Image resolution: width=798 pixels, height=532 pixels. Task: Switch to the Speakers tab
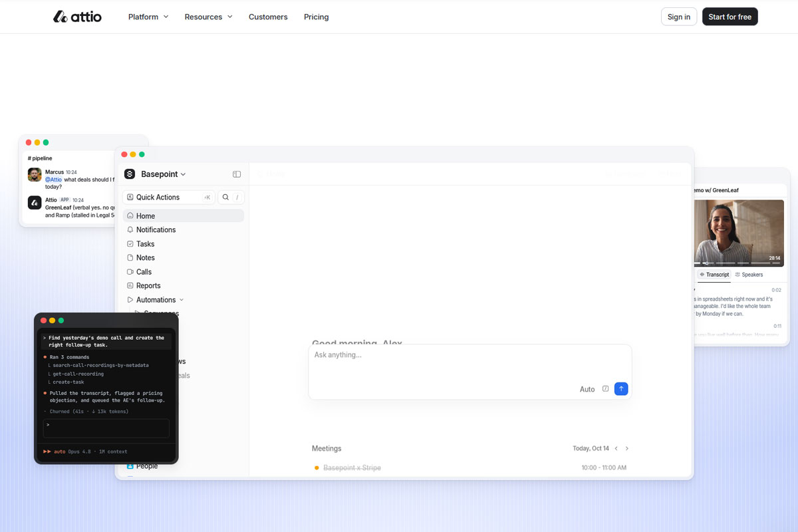pyautogui.click(x=749, y=275)
